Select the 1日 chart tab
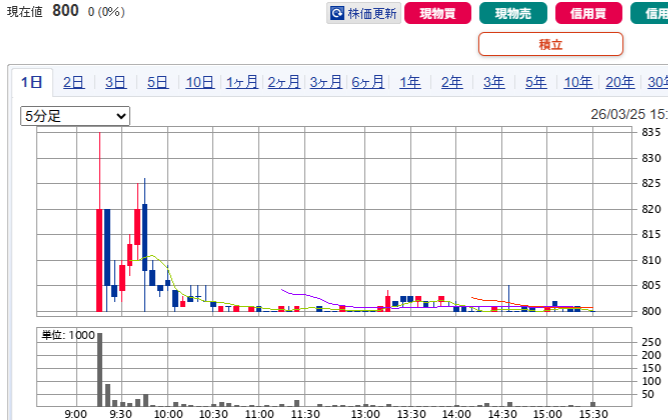This screenshot has height=420, width=668. coord(31,83)
